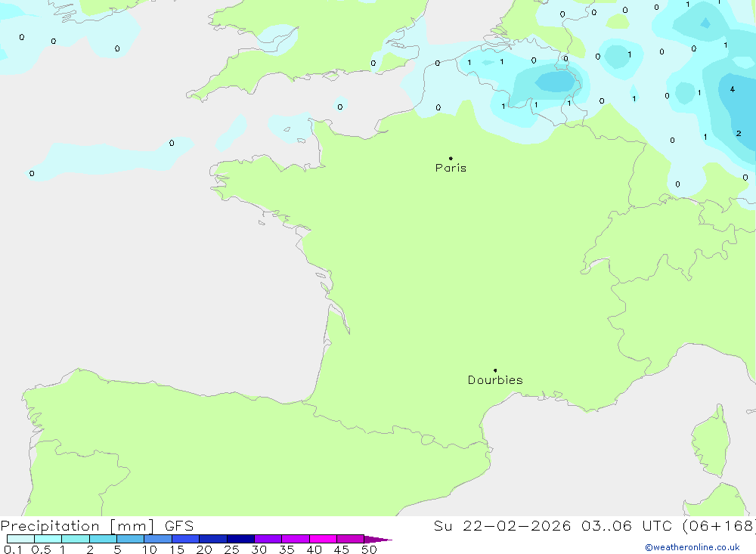Image resolution: width=756 pixels, height=554 pixels.
Task: Click the legend label 40
Action: coord(314,549)
